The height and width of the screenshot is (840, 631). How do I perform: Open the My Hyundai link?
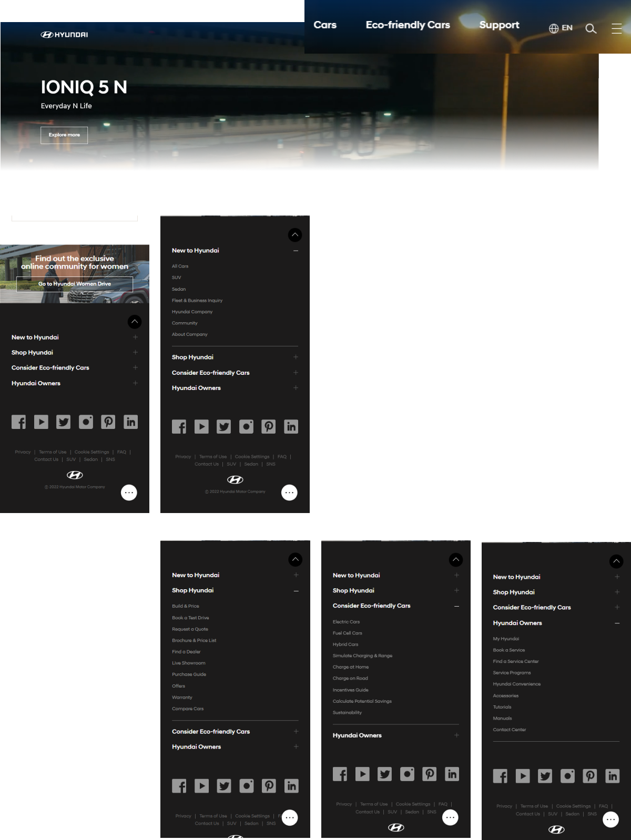pyautogui.click(x=506, y=639)
